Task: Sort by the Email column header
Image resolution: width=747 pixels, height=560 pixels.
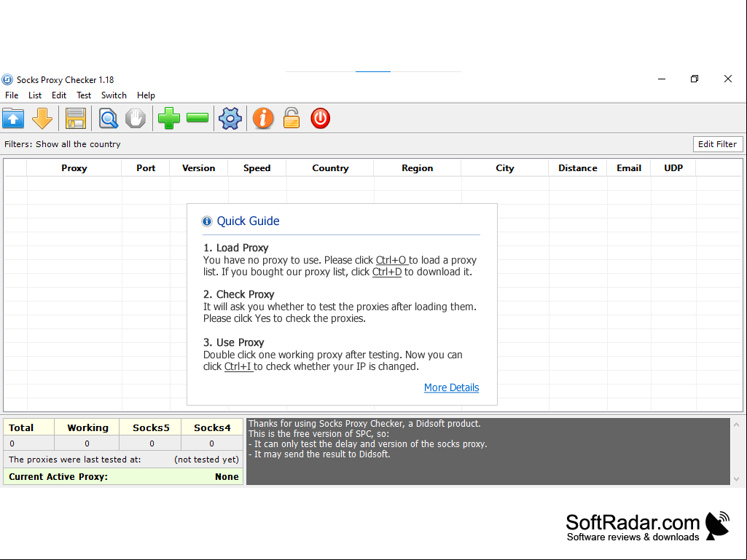Action: (629, 168)
